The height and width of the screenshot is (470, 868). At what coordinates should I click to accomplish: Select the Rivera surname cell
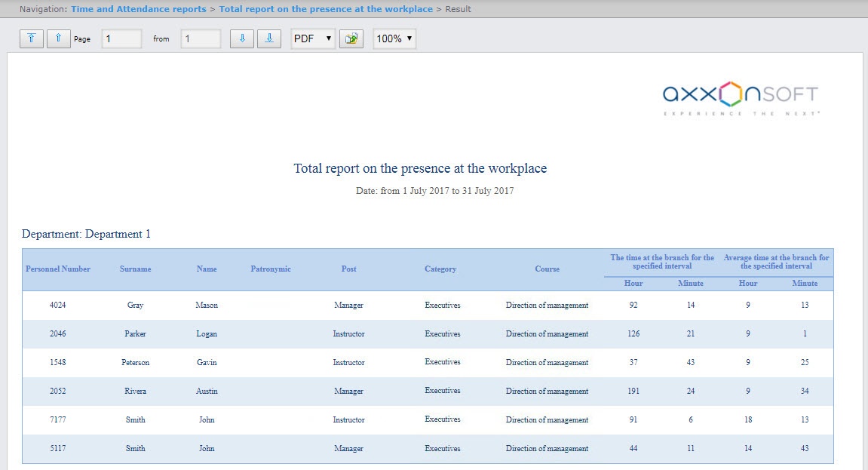click(x=135, y=392)
